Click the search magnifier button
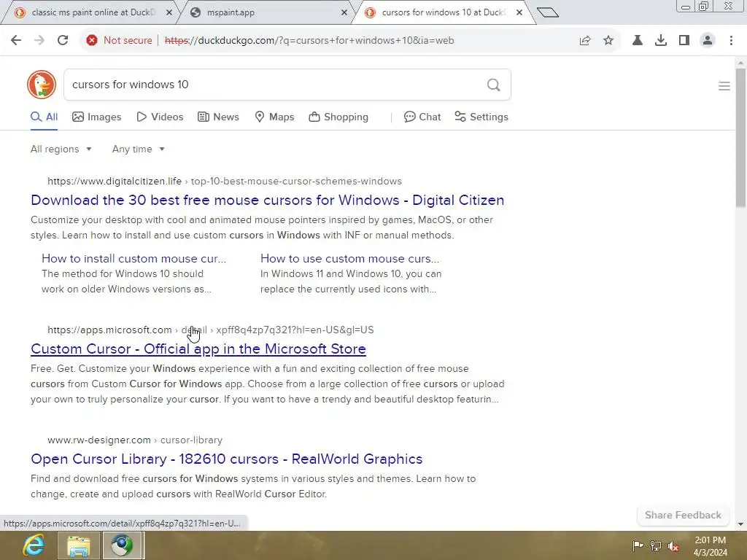The width and height of the screenshot is (747, 560). 494,85
